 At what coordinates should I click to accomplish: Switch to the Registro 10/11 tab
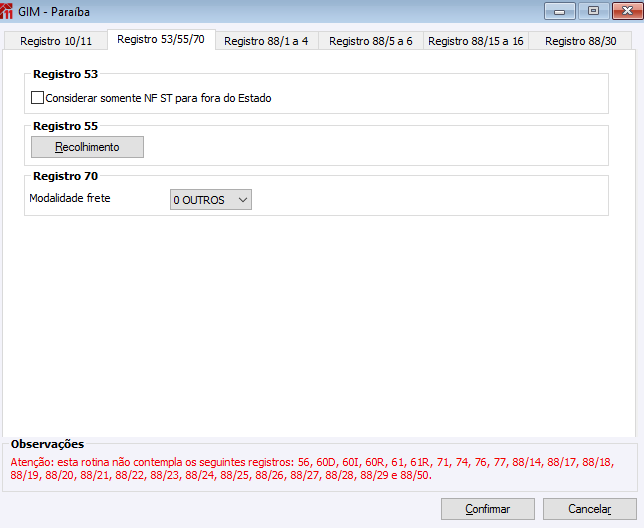coord(56,41)
